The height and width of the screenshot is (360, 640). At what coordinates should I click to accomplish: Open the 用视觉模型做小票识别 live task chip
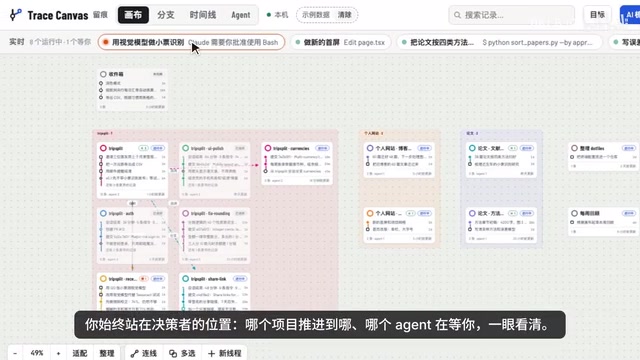(191, 42)
